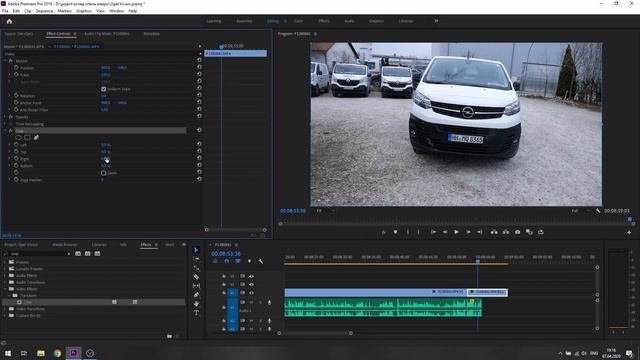Collapse the Crop effect group
The height and width of the screenshot is (360, 640).
[x=5, y=131]
